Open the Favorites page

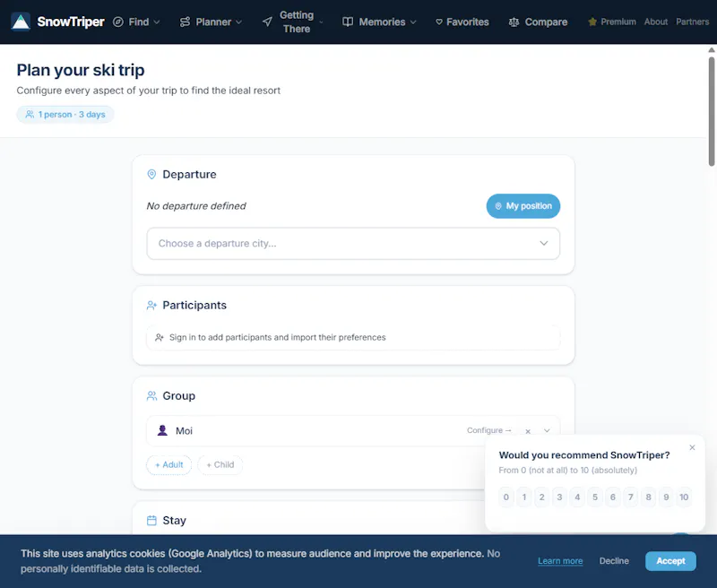coord(462,22)
